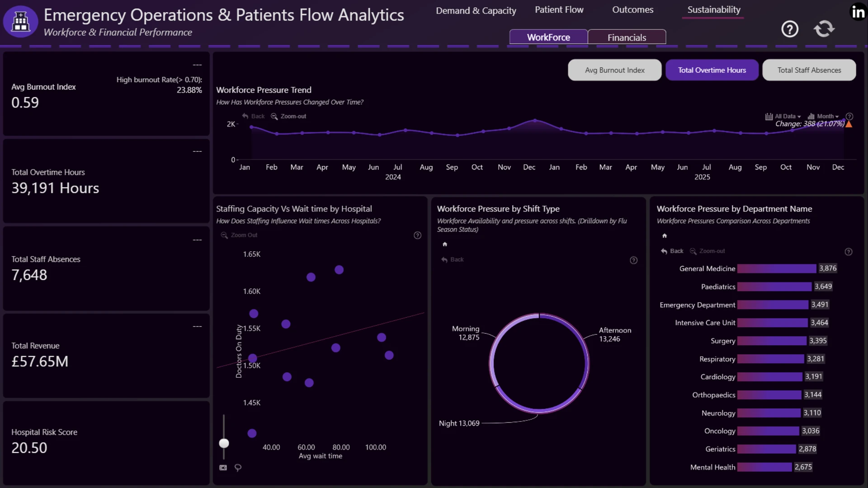Open the Avg Burnout Index card options menu
This screenshot has width=868, height=488.
coord(197,65)
